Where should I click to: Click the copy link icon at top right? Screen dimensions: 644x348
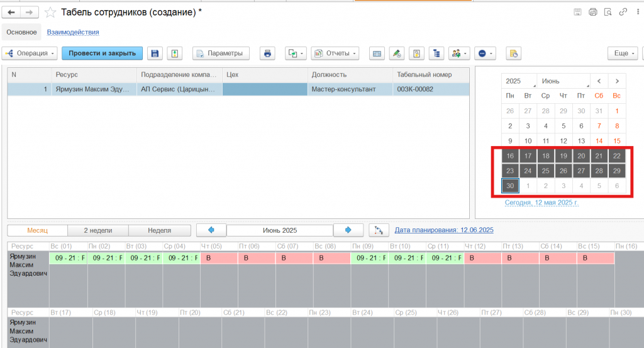[x=623, y=12]
